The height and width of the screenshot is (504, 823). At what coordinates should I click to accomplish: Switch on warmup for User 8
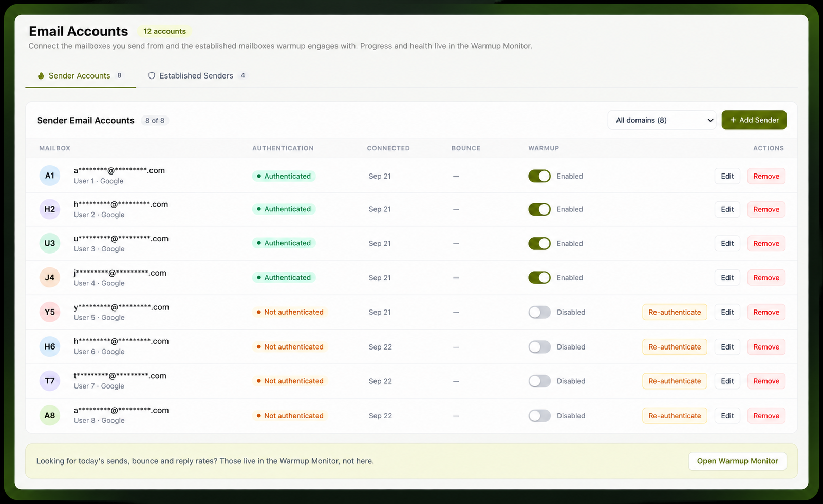tap(539, 416)
